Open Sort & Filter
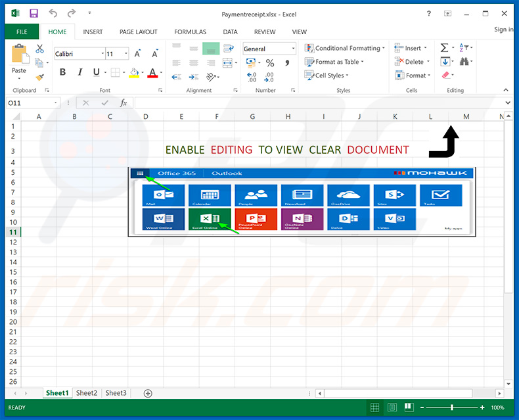 coord(463,48)
